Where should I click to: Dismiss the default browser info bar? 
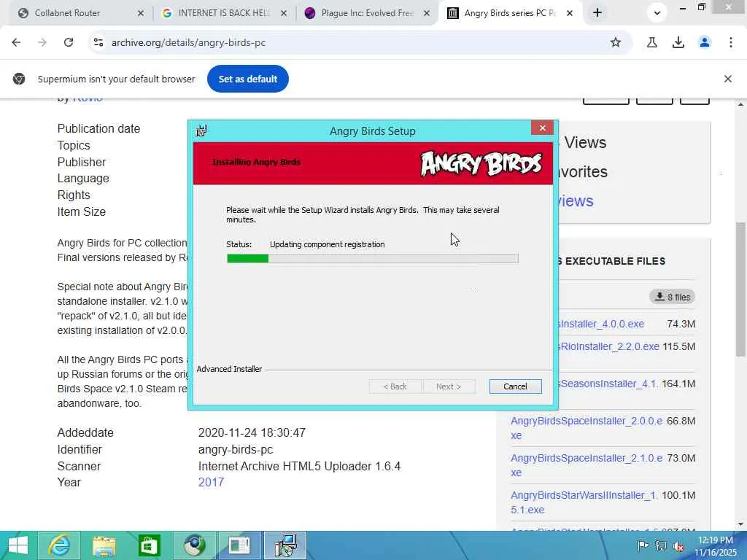727,79
